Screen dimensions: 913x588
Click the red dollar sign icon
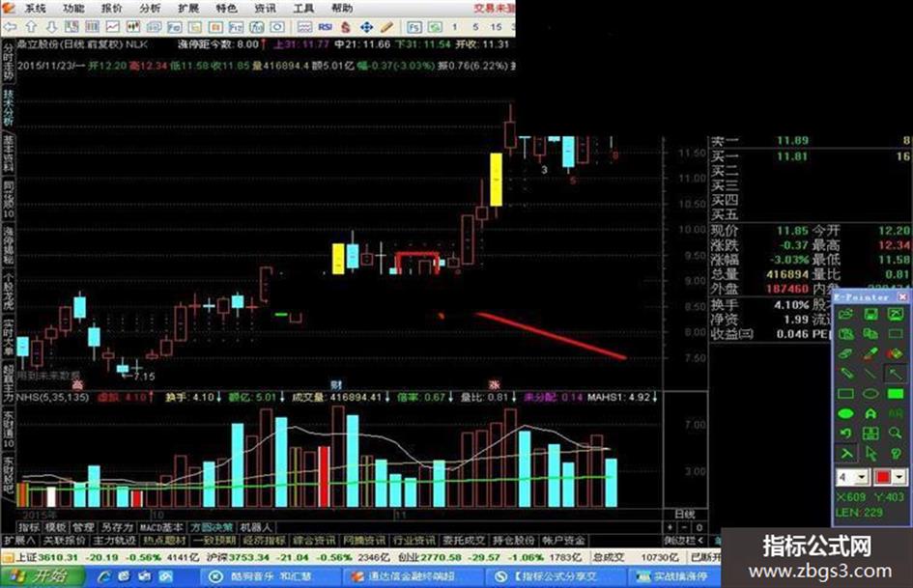pyautogui.click(x=346, y=27)
